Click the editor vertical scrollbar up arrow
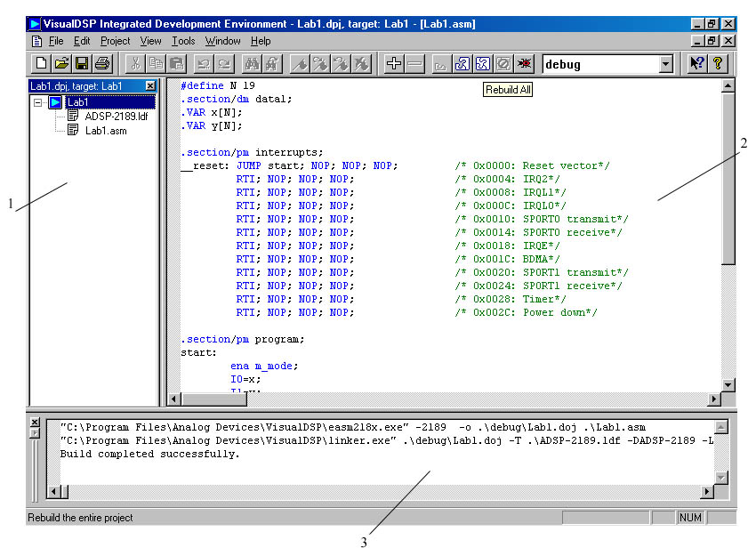The width and height of the screenshot is (756, 556). (728, 85)
